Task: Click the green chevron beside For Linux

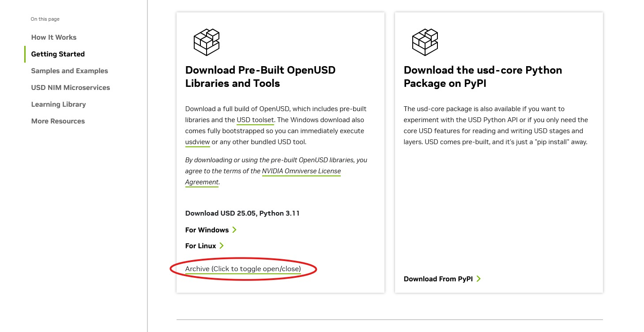Action: (222, 246)
